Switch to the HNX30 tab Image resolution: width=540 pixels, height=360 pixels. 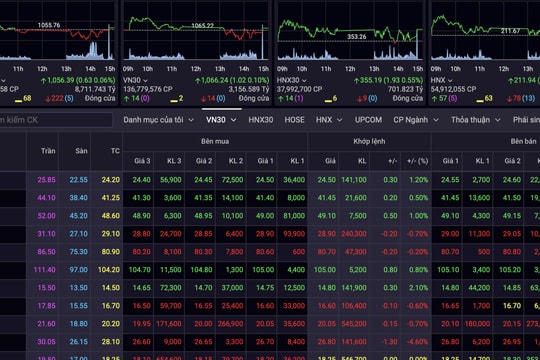(261, 120)
